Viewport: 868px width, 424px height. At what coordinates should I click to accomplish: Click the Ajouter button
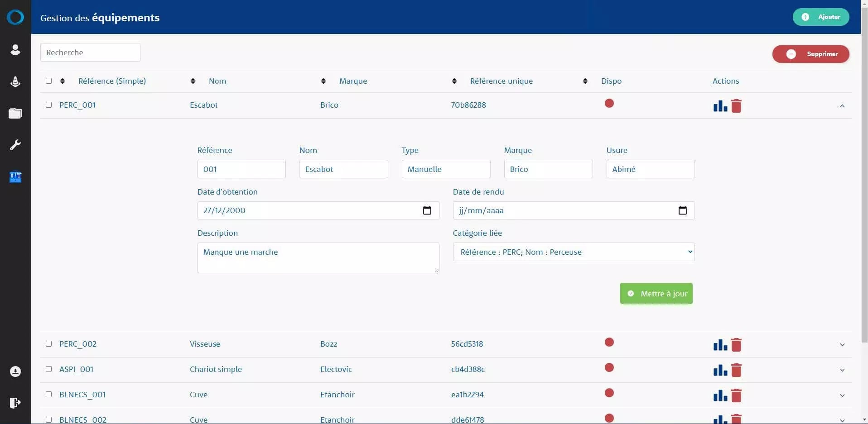(x=820, y=17)
